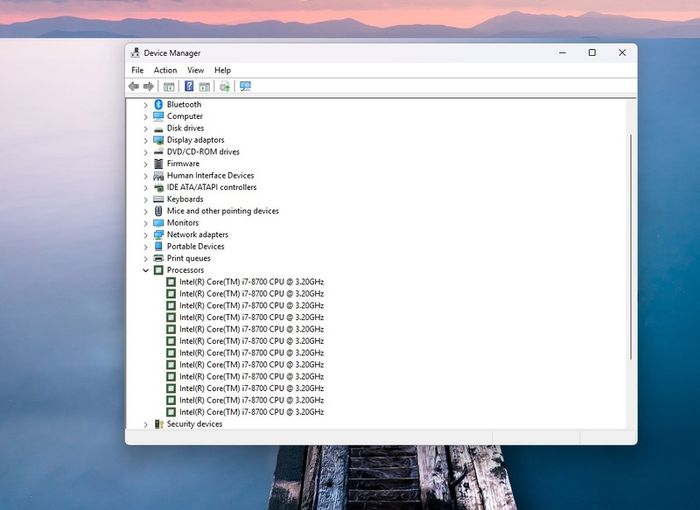Expand the Computer category chevron

tap(146, 117)
